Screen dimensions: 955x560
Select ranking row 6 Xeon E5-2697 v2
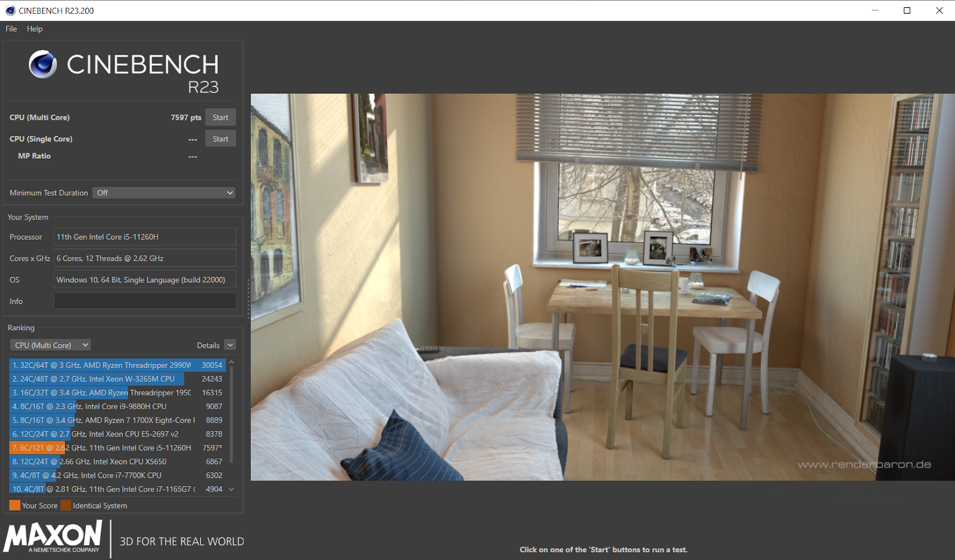118,434
